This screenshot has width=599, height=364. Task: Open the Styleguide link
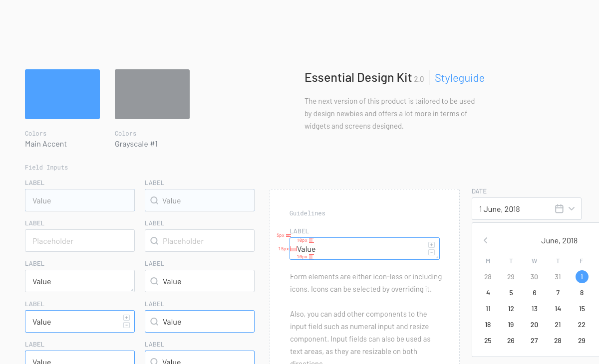pyautogui.click(x=459, y=78)
